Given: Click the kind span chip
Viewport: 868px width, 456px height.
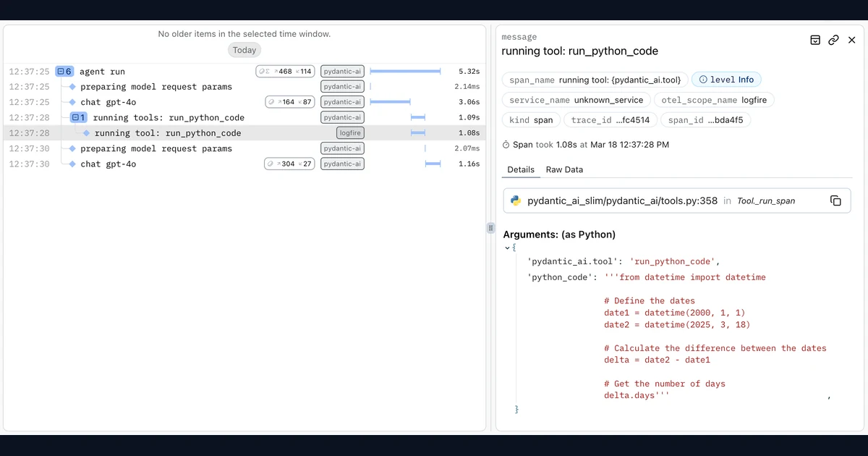Looking at the screenshot, I should [531, 120].
